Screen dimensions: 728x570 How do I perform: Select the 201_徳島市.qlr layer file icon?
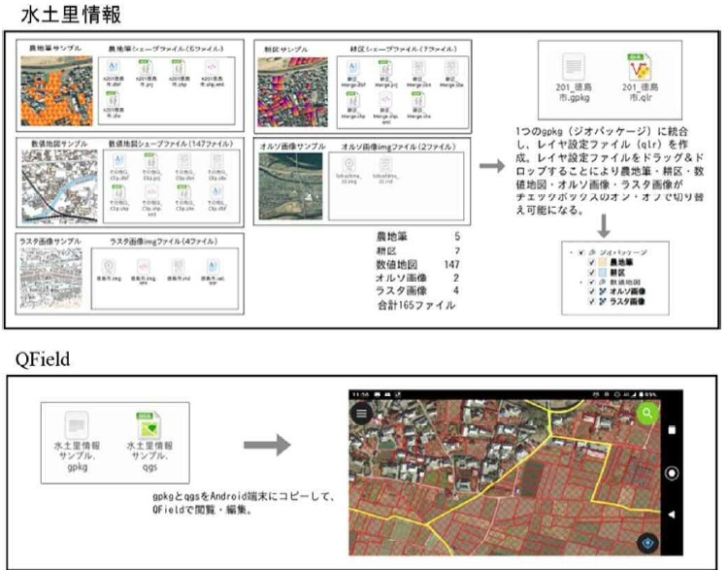click(x=641, y=67)
